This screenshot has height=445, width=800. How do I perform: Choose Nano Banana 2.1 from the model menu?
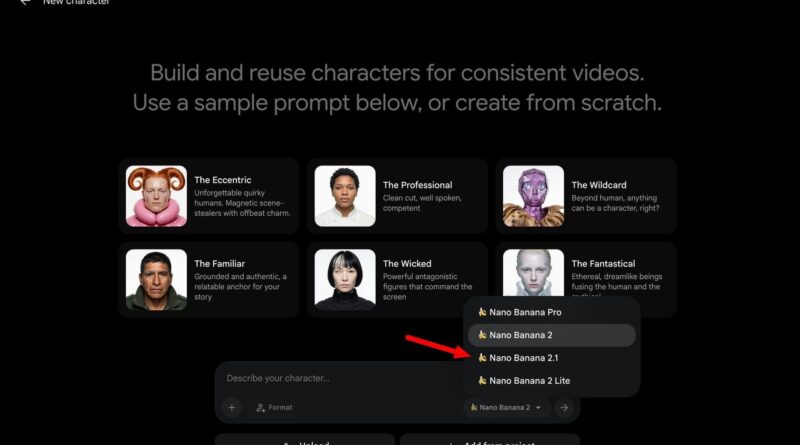pos(552,358)
